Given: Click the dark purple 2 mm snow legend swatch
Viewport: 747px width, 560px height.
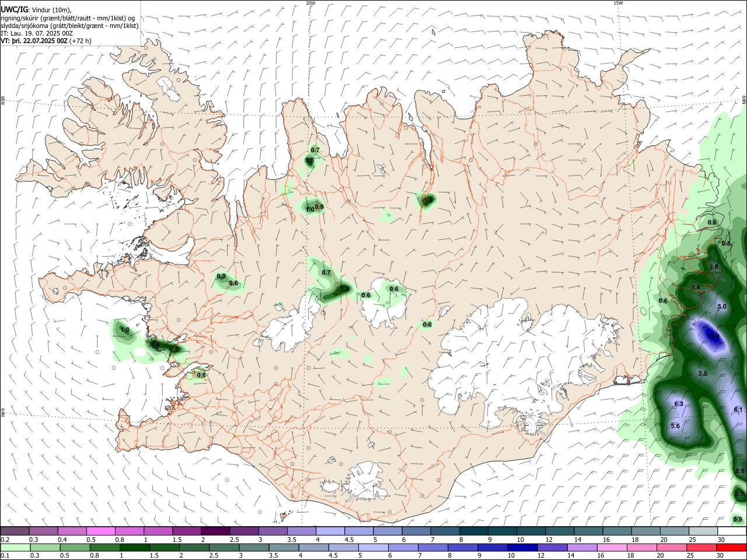Looking at the screenshot, I should [x=215, y=531].
